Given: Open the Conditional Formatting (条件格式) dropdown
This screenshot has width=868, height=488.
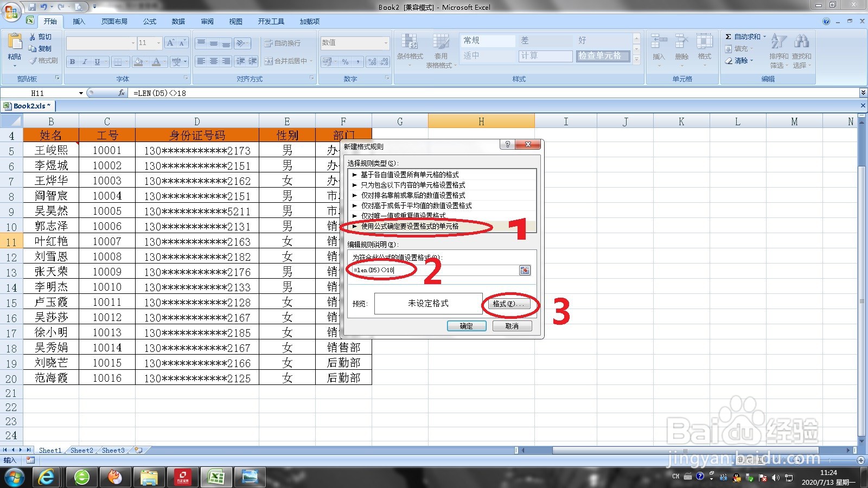Looking at the screenshot, I should 410,52.
